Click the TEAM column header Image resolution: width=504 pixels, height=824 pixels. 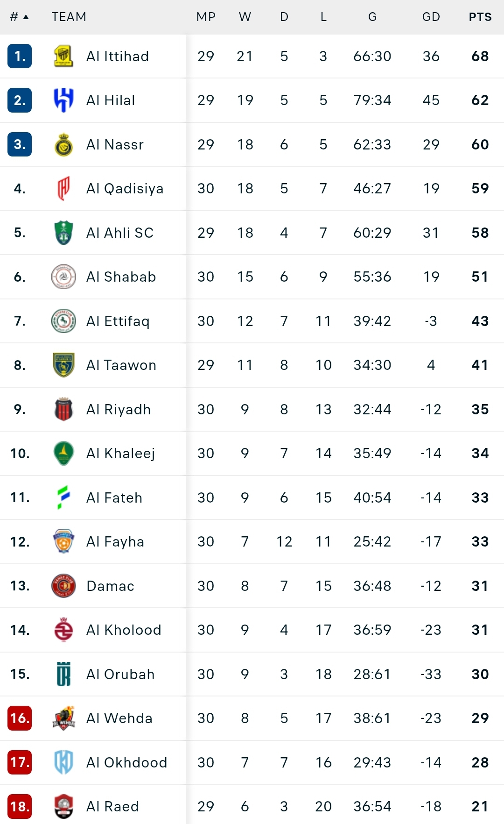tap(69, 17)
